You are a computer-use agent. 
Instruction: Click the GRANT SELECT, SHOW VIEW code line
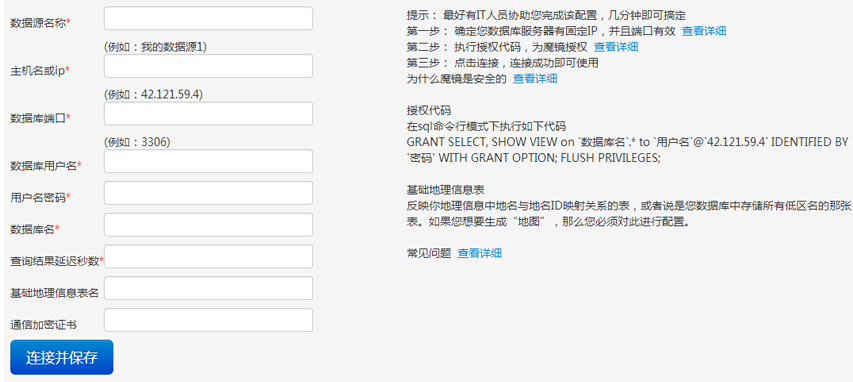[x=627, y=143]
